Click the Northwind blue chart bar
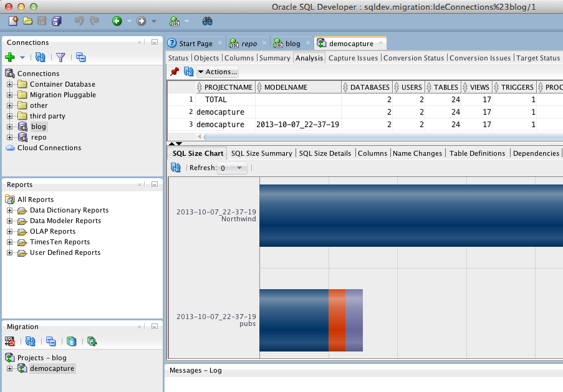The width and height of the screenshot is (563, 392). [411, 216]
